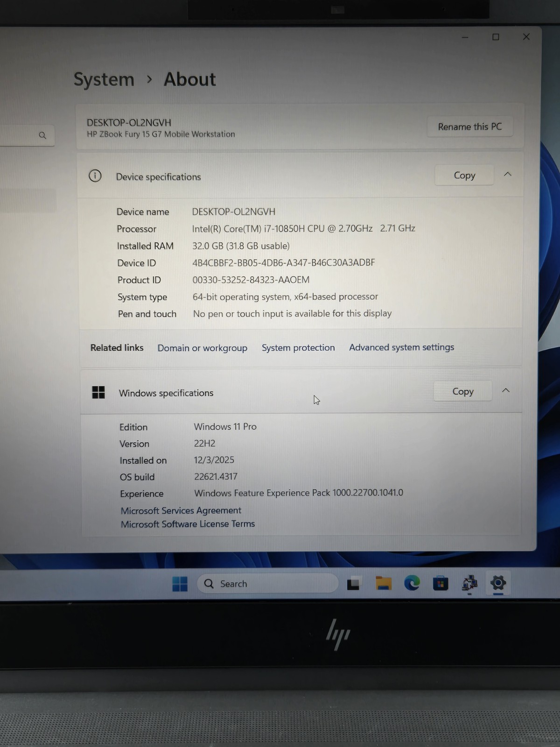Viewport: 560px width, 747px height.
Task: Click the settings search field
Action: [x=27, y=135]
